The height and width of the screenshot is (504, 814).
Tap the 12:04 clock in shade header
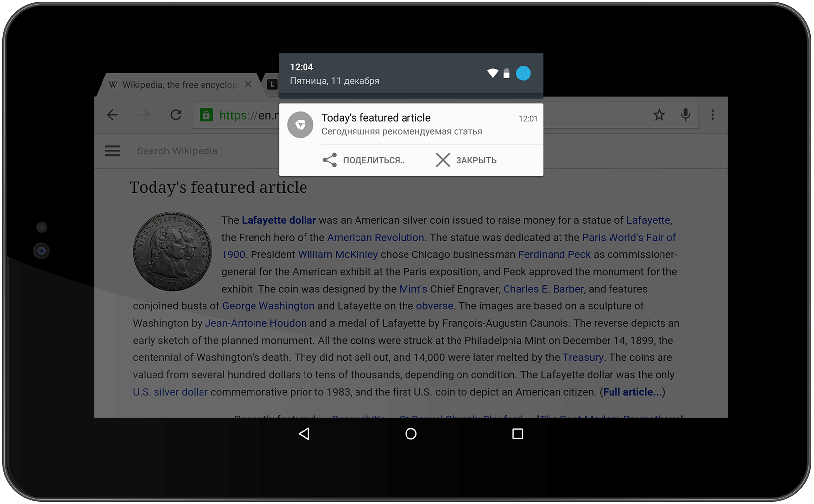[302, 67]
